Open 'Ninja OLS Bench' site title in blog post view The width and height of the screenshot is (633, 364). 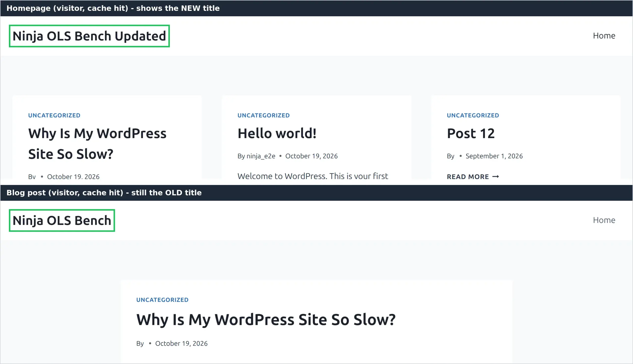pyautogui.click(x=62, y=221)
